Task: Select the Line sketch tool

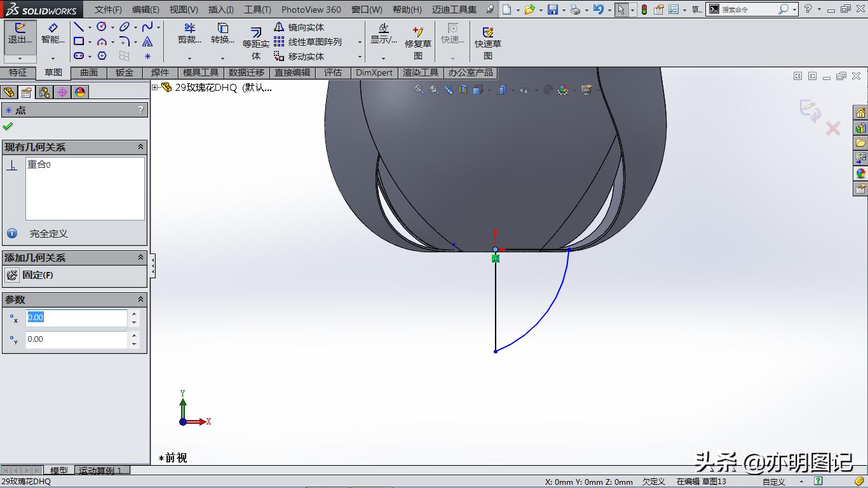Action: click(78, 27)
